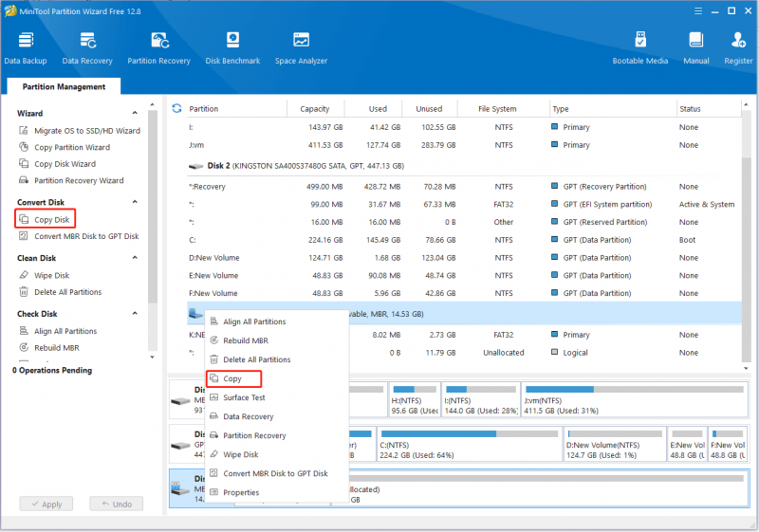Open Properties from context menu
759x532 pixels.
[277, 492]
